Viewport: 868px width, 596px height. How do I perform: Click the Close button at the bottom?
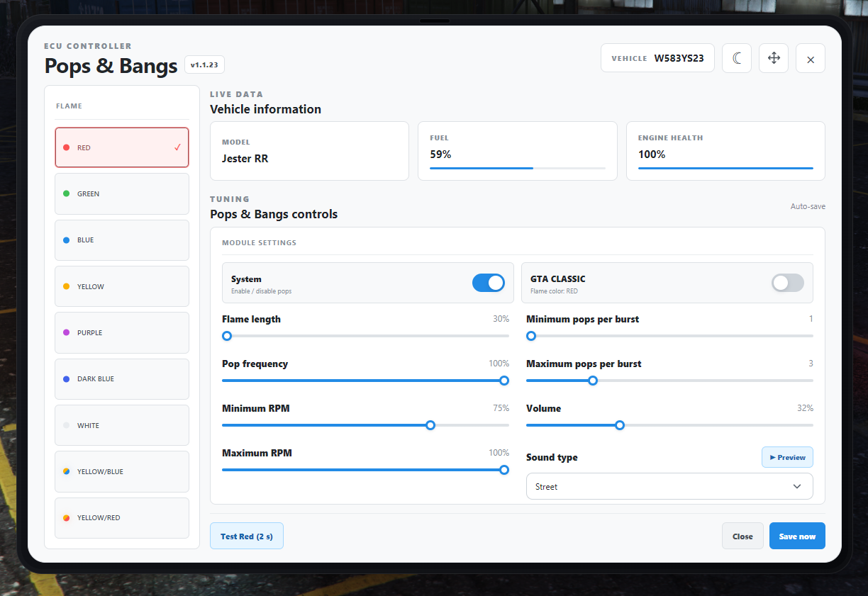(742, 536)
